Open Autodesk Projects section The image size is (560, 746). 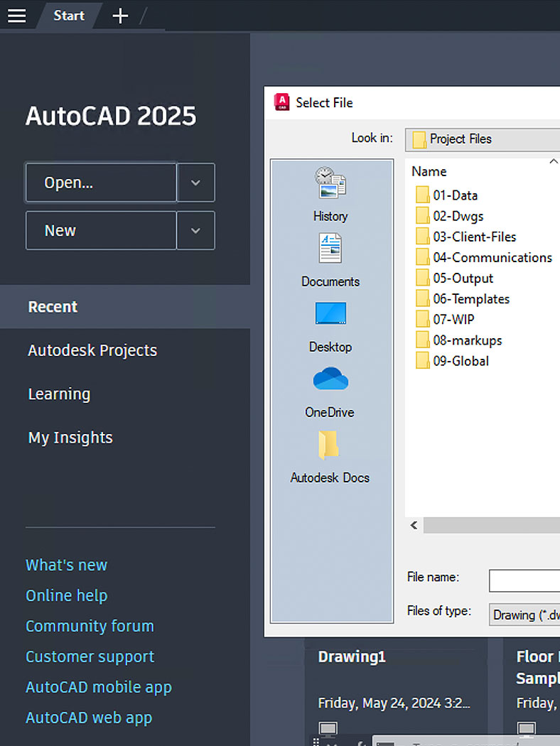tap(92, 351)
